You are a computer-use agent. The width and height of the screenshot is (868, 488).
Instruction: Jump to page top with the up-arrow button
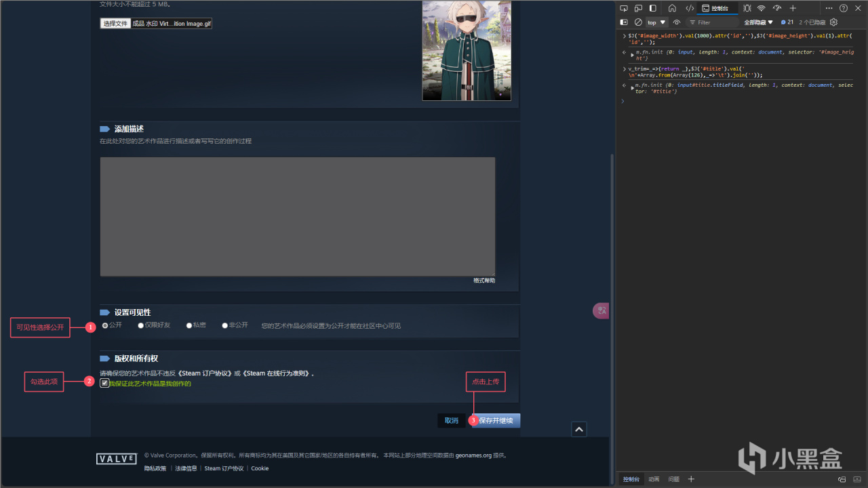pos(578,429)
